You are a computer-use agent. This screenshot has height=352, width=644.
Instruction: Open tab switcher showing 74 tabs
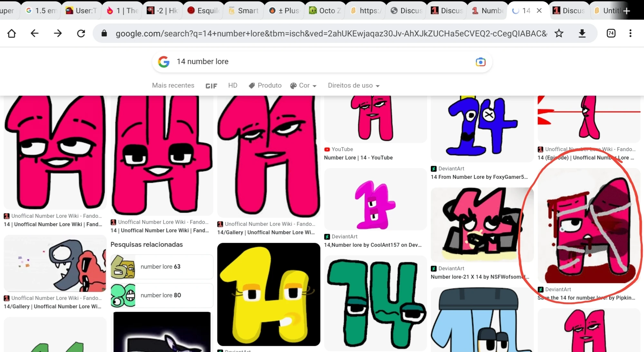611,33
